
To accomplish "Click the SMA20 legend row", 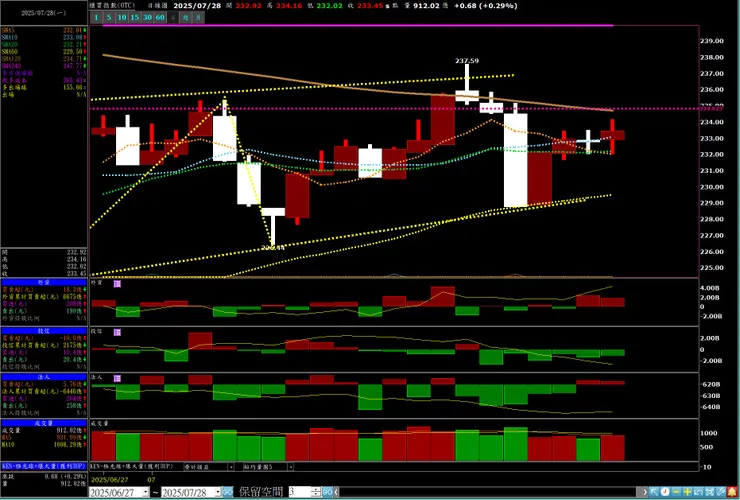I will click(x=44, y=44).
